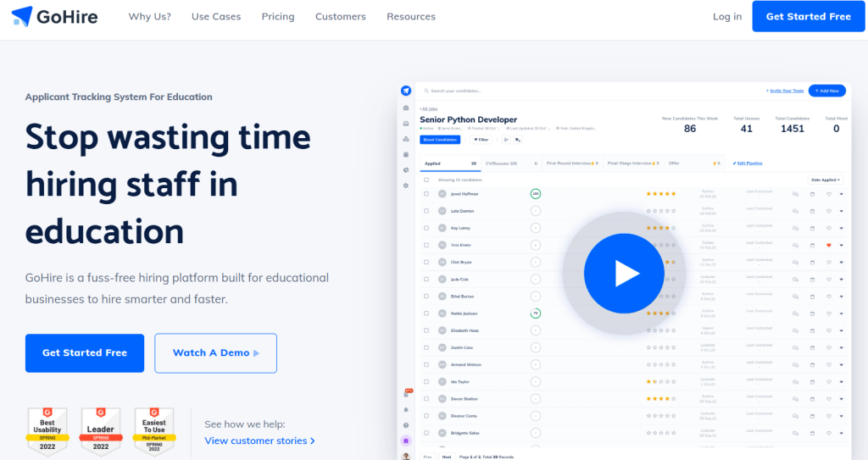Set the star rating for Jewel Huffman

coord(661,194)
